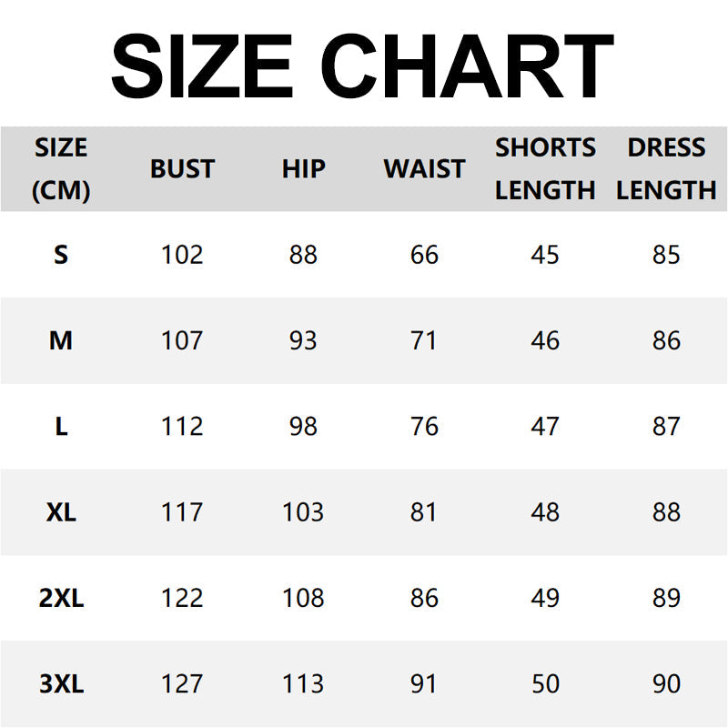Select the L size row label

tap(61, 426)
